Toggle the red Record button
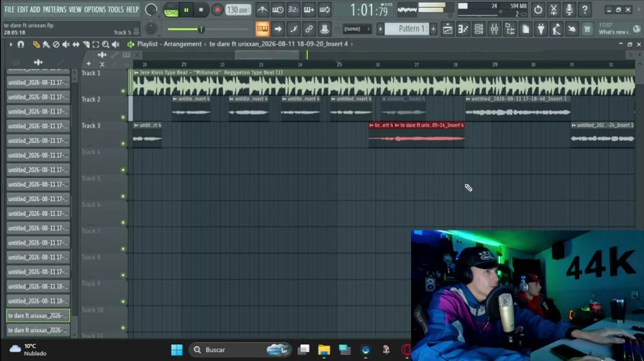Screen dimensions: 644x361 tap(217, 10)
